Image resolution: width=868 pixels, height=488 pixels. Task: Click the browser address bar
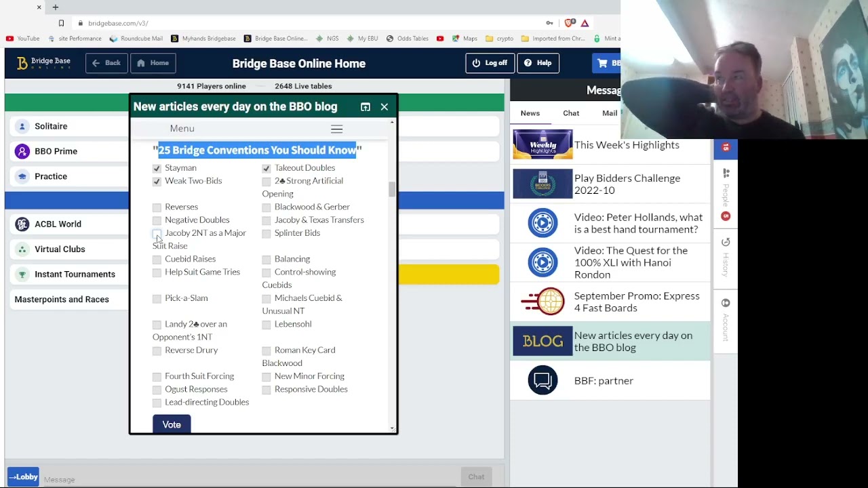pos(305,23)
